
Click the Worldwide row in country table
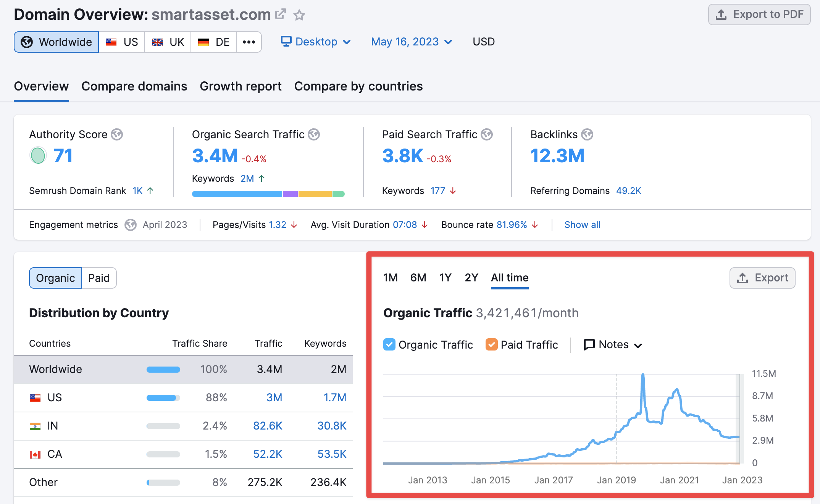tap(183, 369)
